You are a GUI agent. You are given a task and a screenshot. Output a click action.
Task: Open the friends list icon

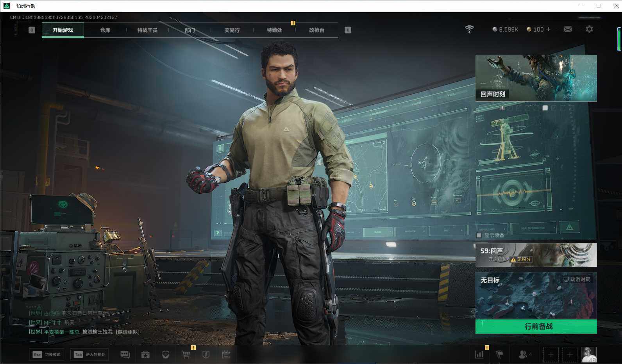click(x=522, y=355)
